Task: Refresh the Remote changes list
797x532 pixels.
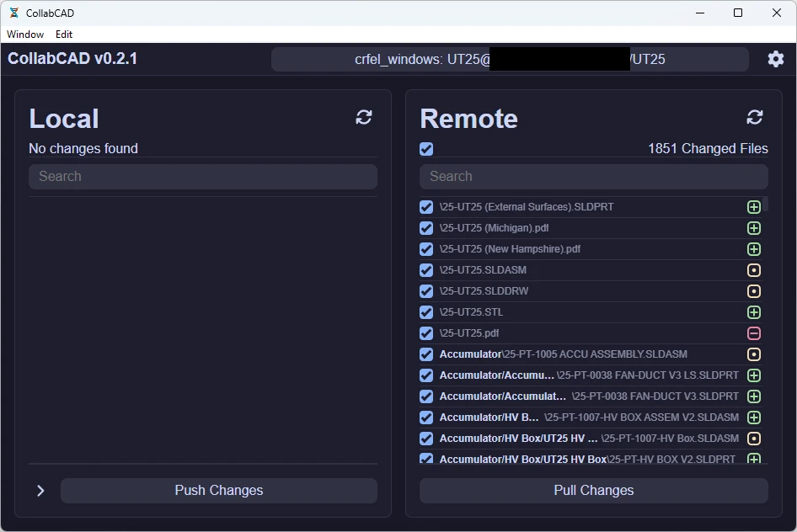Action: click(x=754, y=117)
